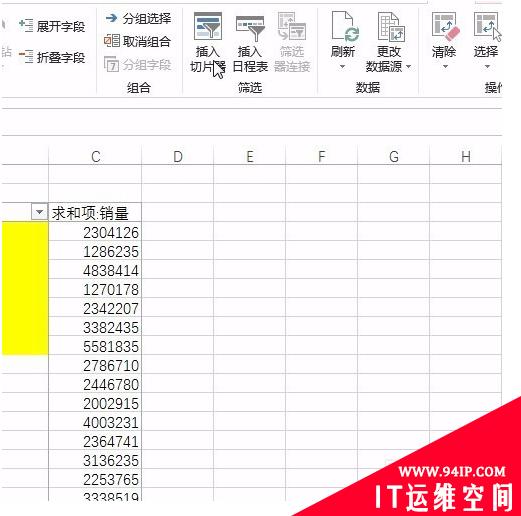Screen dimensions: 521x516
Task: Select column D header
Action: click(x=178, y=156)
